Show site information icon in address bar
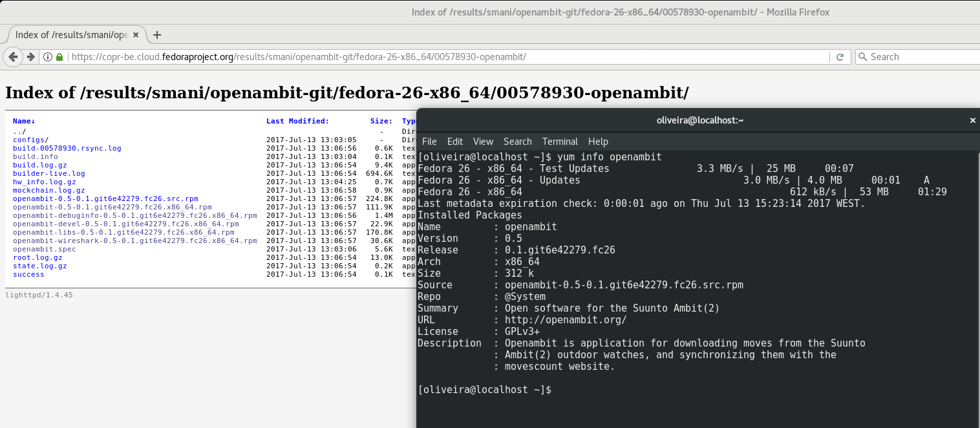 [48, 57]
